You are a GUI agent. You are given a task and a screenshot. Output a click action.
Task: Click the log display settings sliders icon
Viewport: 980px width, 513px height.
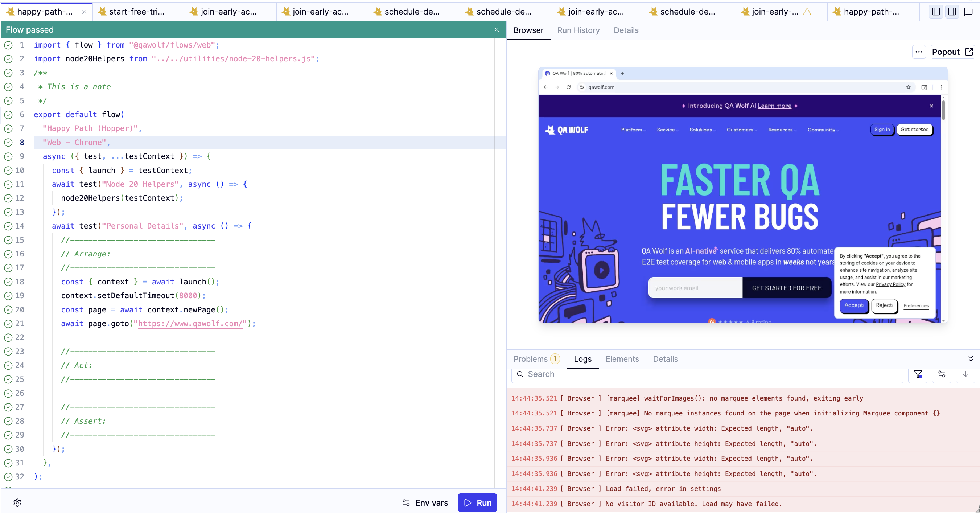pyautogui.click(x=942, y=374)
